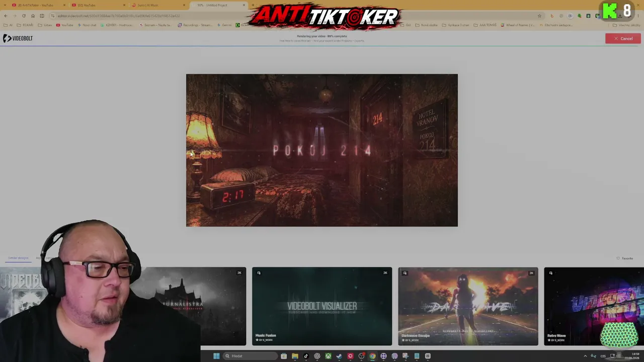644x362 pixels.
Task: Click the top-left icon on Music Fusion card
Action: point(259,273)
